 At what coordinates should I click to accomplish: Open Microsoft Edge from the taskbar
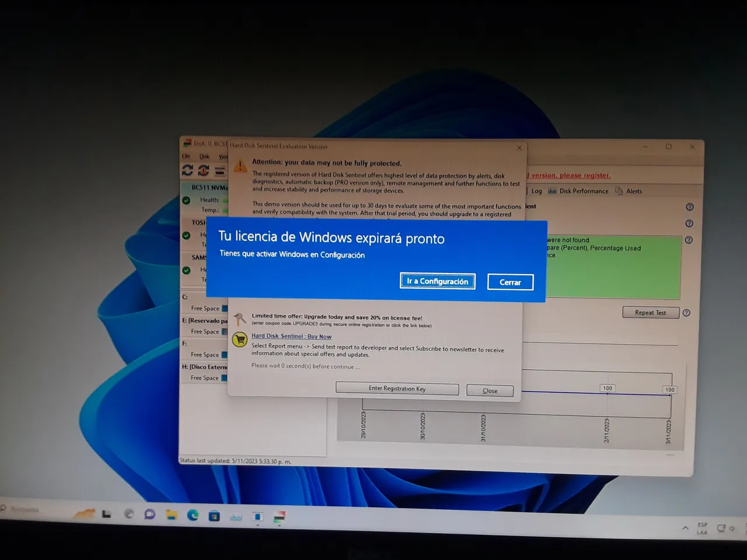click(193, 515)
